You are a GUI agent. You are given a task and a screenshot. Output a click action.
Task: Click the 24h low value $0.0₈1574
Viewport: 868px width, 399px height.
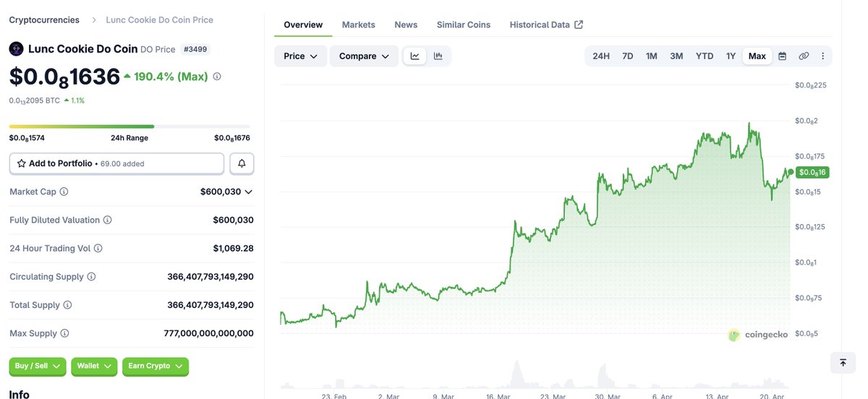tap(27, 138)
